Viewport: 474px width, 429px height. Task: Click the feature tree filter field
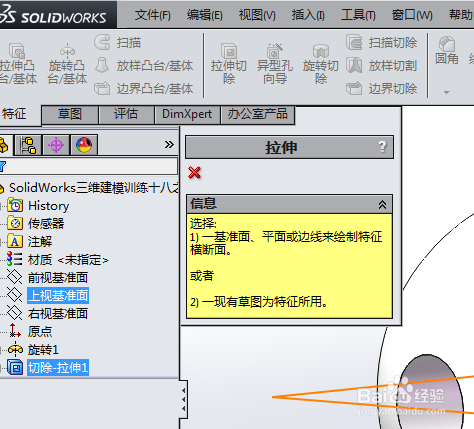click(88, 166)
